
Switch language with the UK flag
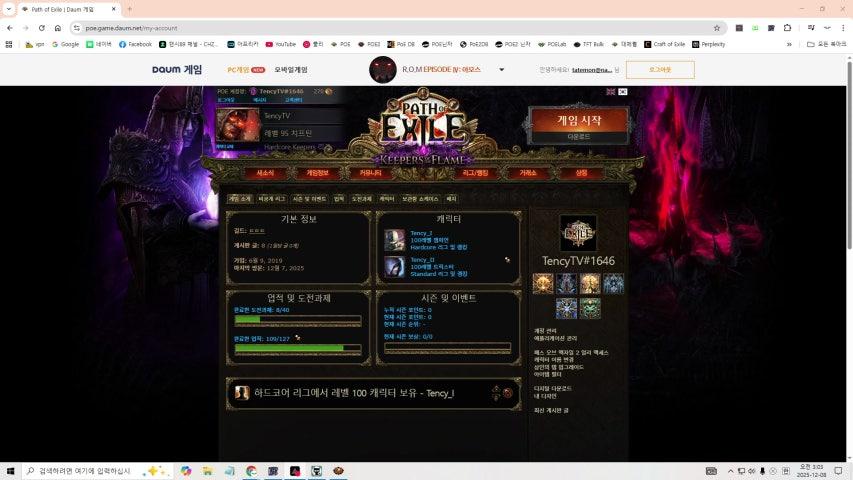tap(611, 91)
